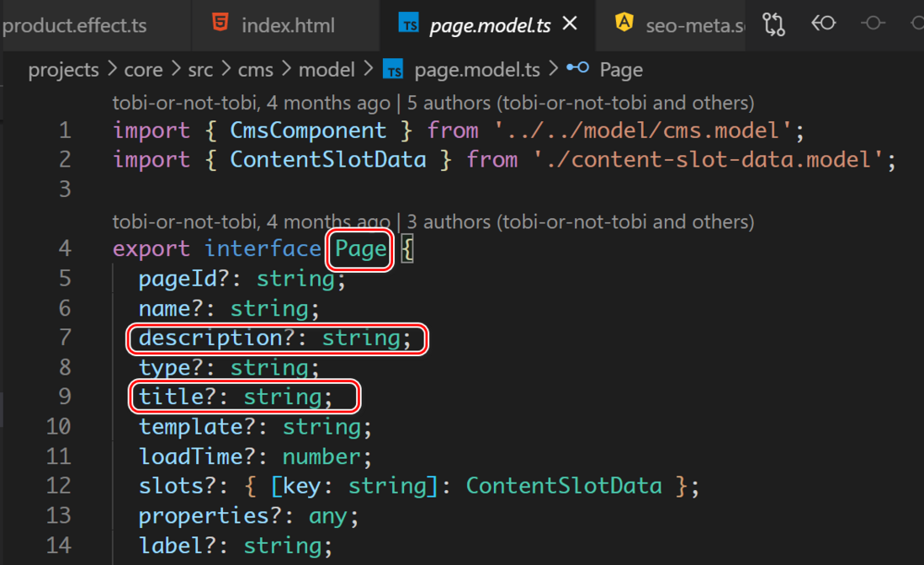Click './content-slot-data.model' import path

pyautogui.click(x=707, y=159)
